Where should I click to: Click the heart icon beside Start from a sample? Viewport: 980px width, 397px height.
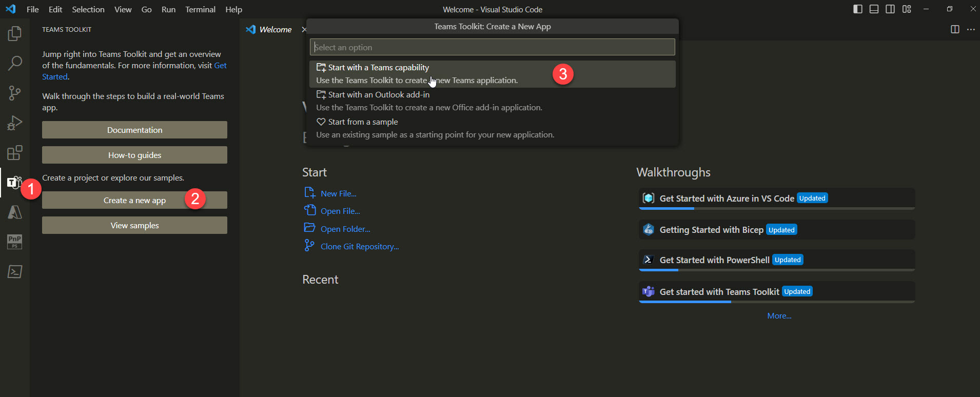(x=321, y=122)
